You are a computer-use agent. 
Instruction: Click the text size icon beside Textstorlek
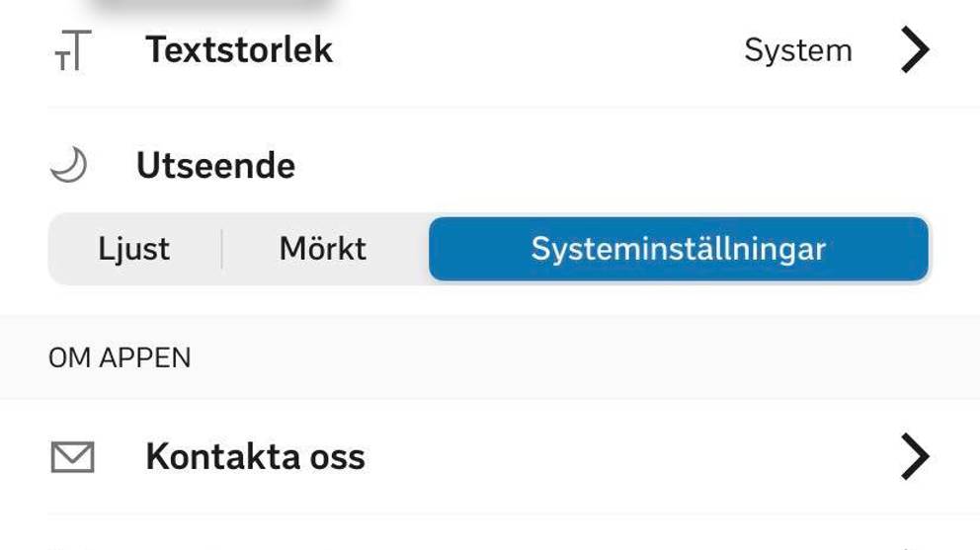71,50
